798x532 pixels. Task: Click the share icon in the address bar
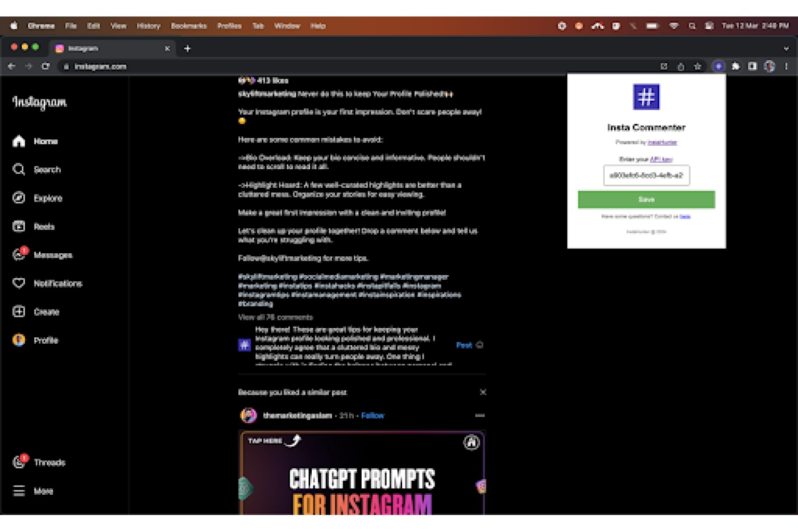[x=680, y=66]
